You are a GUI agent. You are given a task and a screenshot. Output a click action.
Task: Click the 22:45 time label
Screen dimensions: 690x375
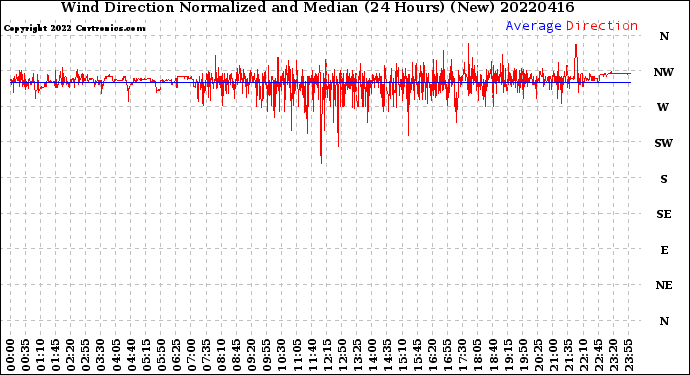click(598, 355)
